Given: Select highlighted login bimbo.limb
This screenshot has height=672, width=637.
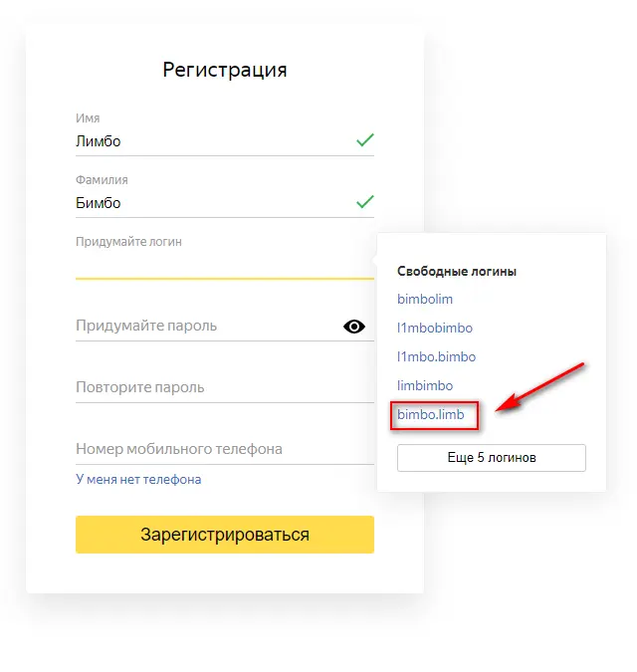Looking at the screenshot, I should click(x=431, y=414).
